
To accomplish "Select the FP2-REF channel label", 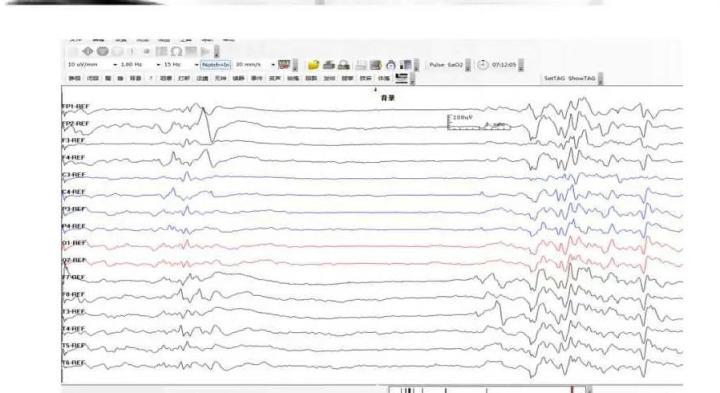I will (75, 124).
